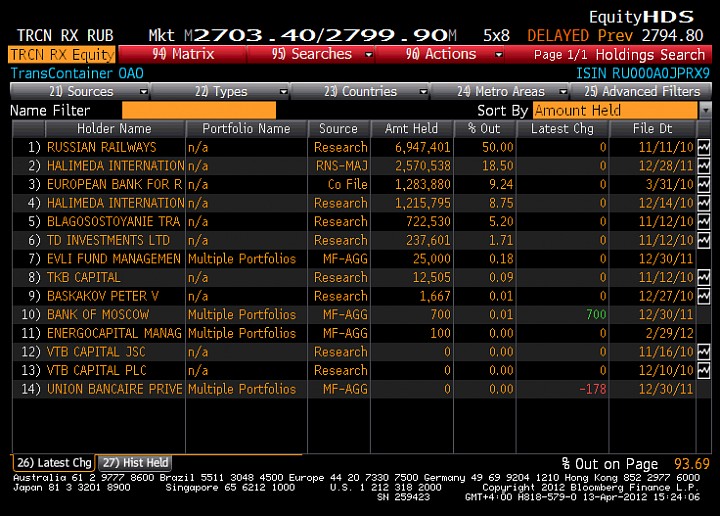Screen dimensions: 720x516
Task: Click the 9.24 percent out cell
Action: [501, 185]
